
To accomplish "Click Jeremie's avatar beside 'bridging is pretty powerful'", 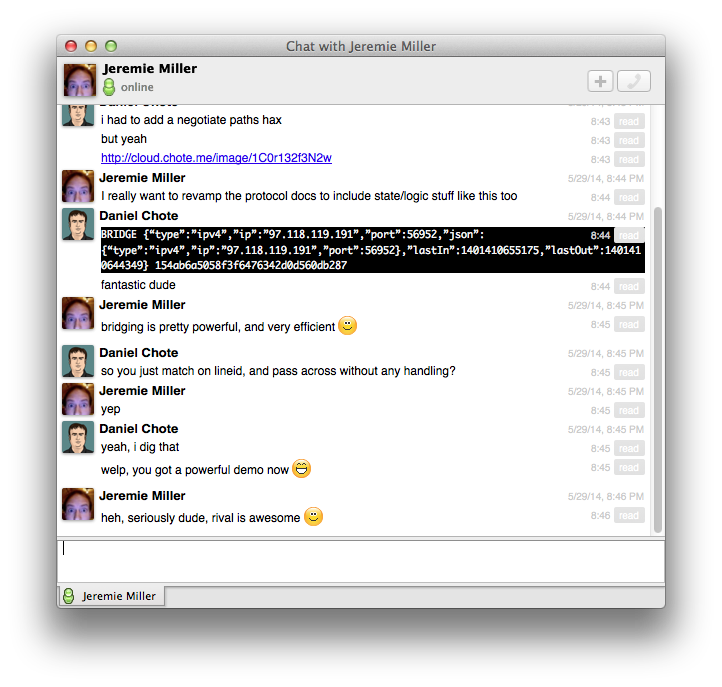I will click(x=78, y=313).
